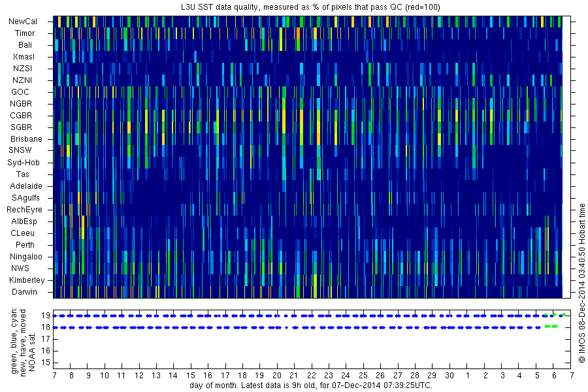Click day 15 on the x-axis

191,376
